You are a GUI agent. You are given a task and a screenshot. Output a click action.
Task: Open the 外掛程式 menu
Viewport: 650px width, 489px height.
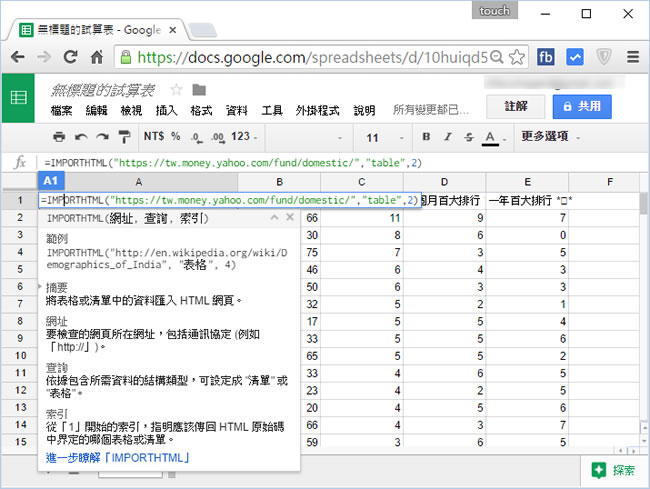[x=316, y=110]
